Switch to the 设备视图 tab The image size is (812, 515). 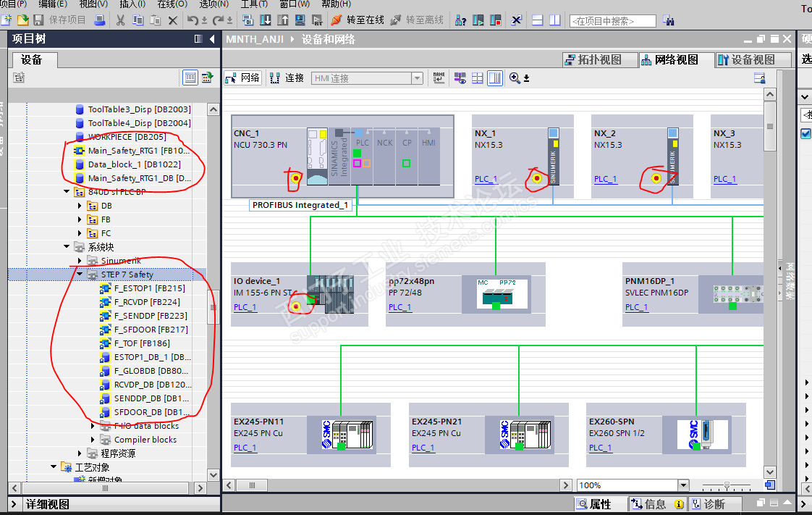(x=753, y=59)
